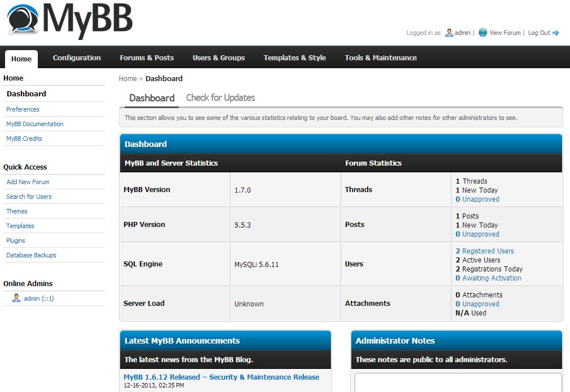Open MyBB 1.6.12 Released announcement

coord(222,377)
